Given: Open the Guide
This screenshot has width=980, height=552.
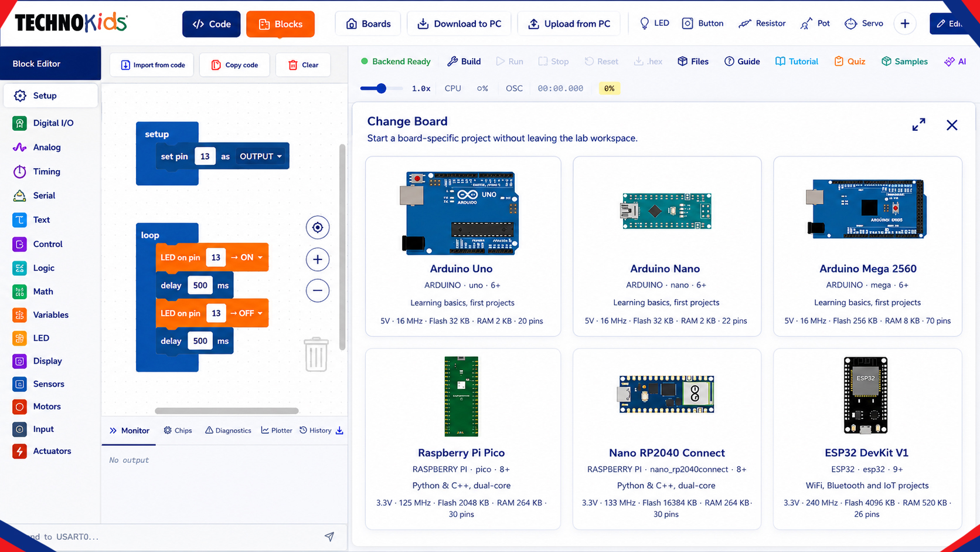Looking at the screenshot, I should click(x=742, y=62).
